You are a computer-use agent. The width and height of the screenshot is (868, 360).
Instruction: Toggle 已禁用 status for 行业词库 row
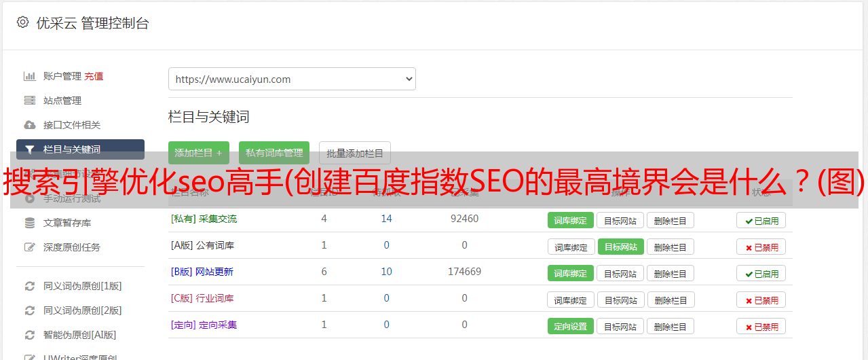tap(761, 300)
